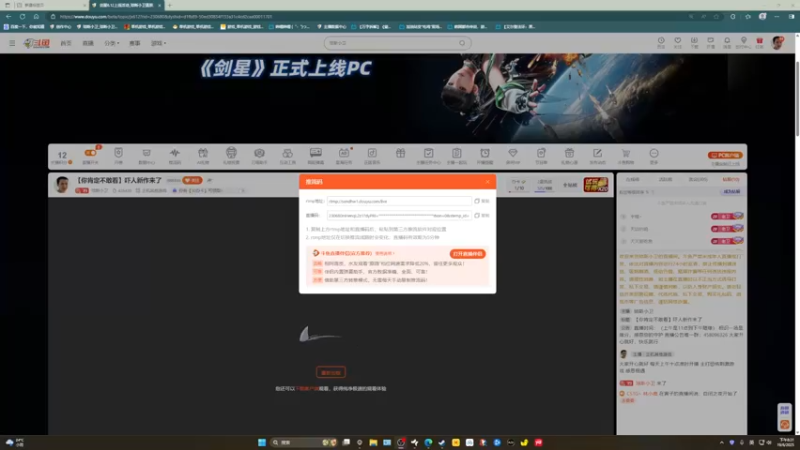Open the weather widget on taskbar
The width and height of the screenshot is (800, 450).
click(15, 442)
